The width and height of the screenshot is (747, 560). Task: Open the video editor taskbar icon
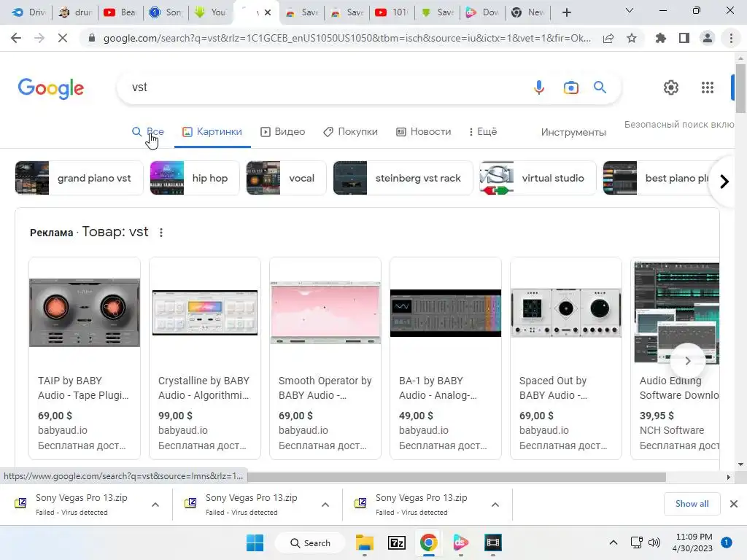coord(493,542)
